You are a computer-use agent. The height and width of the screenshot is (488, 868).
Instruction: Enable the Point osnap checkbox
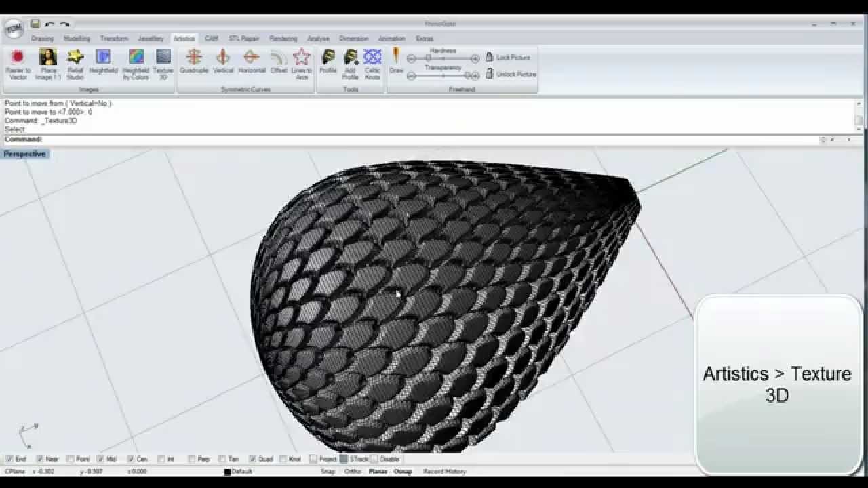pyautogui.click(x=70, y=459)
